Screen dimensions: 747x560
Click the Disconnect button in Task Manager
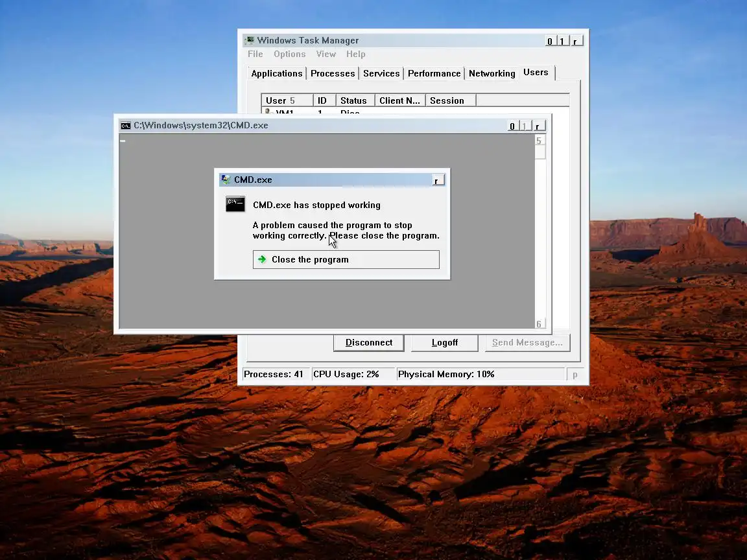tap(369, 343)
